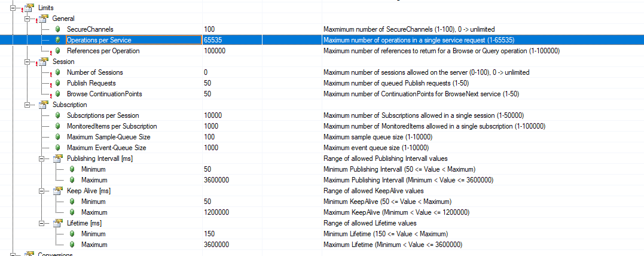Select the References per Operation row
This screenshot has height=256, width=644.
click(322, 51)
